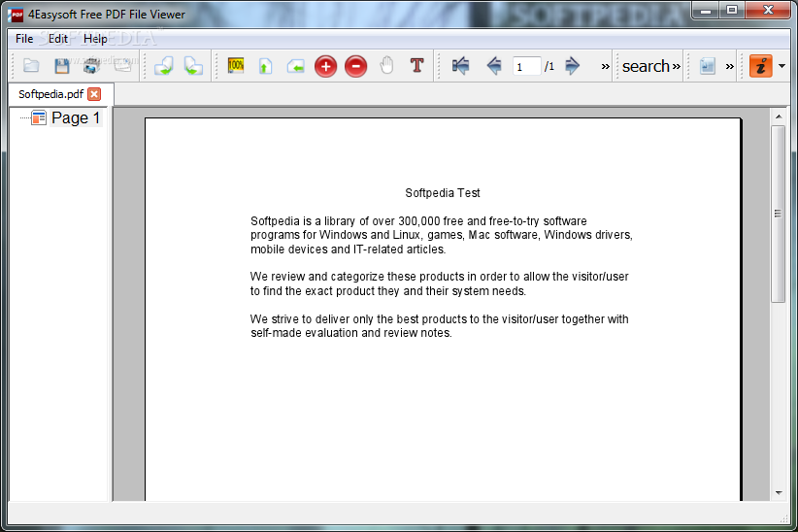
Task: Click the page number input field
Action: pos(526,66)
